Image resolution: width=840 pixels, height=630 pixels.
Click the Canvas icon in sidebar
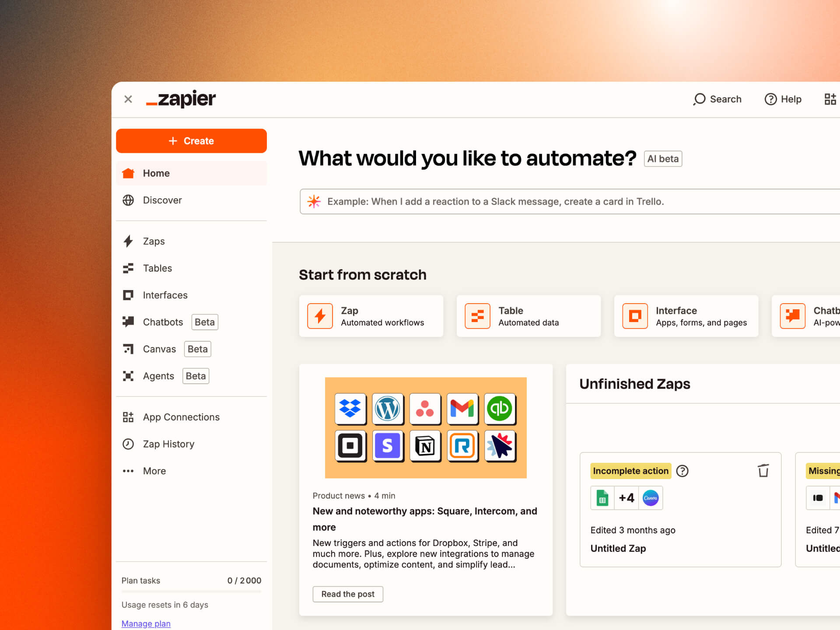coord(128,349)
